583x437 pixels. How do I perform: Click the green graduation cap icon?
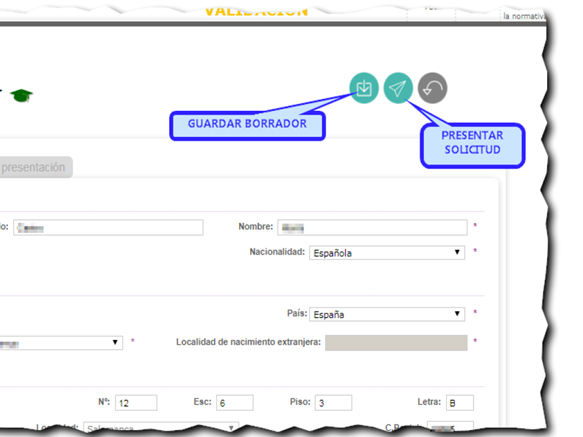pos(22,96)
